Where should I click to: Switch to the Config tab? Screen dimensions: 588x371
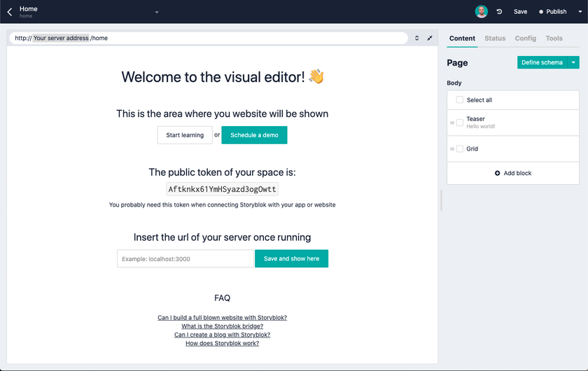[x=525, y=38]
